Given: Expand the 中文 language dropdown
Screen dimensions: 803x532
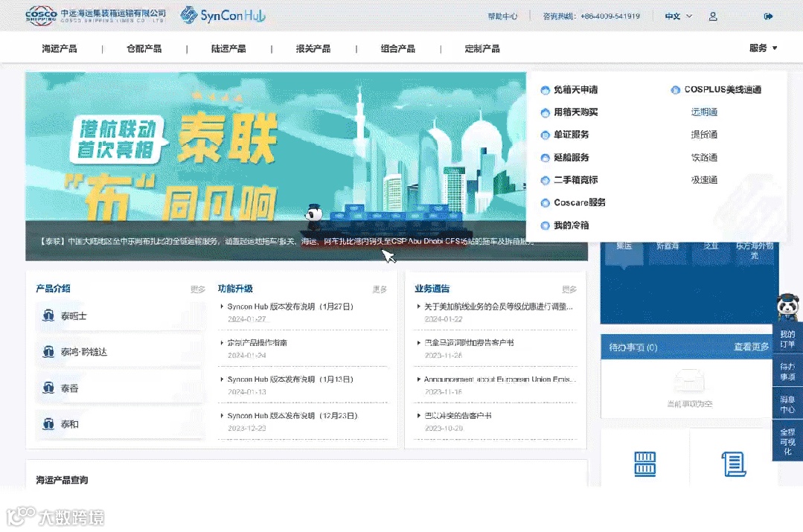Looking at the screenshot, I should click(679, 16).
